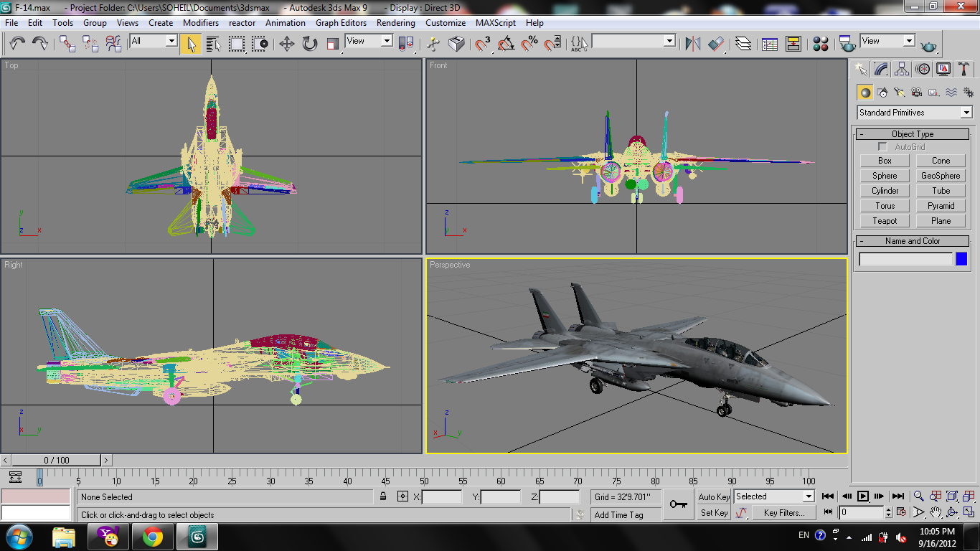Activate the Select and Rotate tool
The height and width of the screenshot is (551, 980).
coord(310,44)
